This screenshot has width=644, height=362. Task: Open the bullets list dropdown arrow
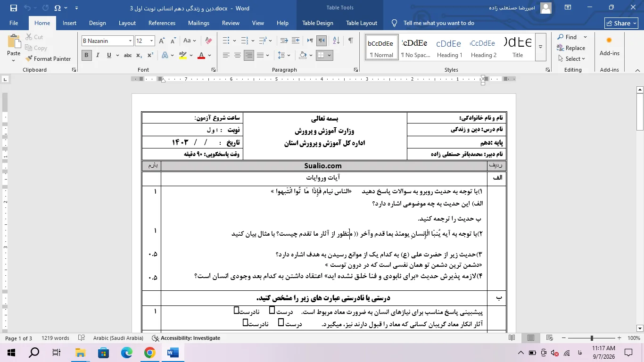tap(234, 41)
